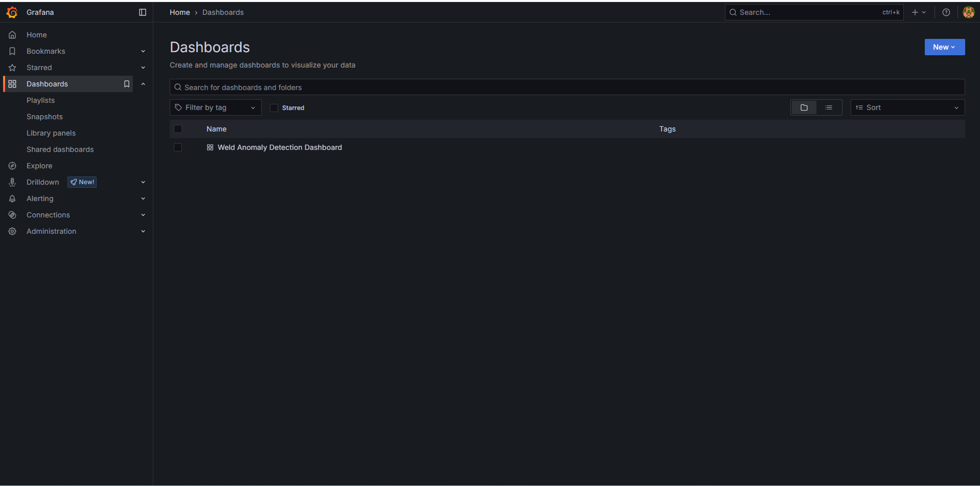This screenshot has width=980, height=486.
Task: Expand the Connections menu item
Action: (x=143, y=215)
